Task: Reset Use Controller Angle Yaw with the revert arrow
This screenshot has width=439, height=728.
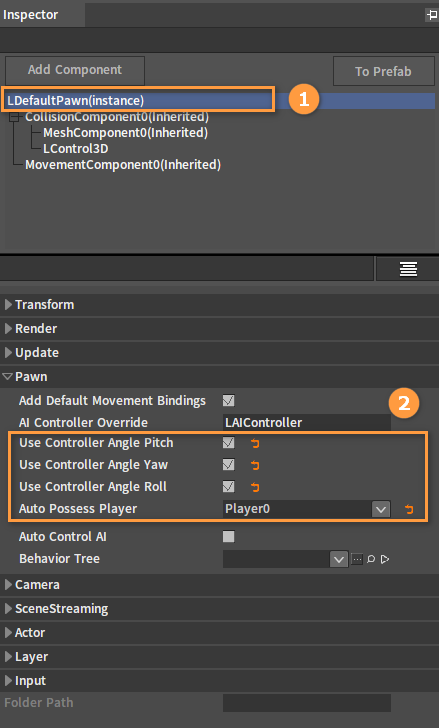Action: [255, 465]
